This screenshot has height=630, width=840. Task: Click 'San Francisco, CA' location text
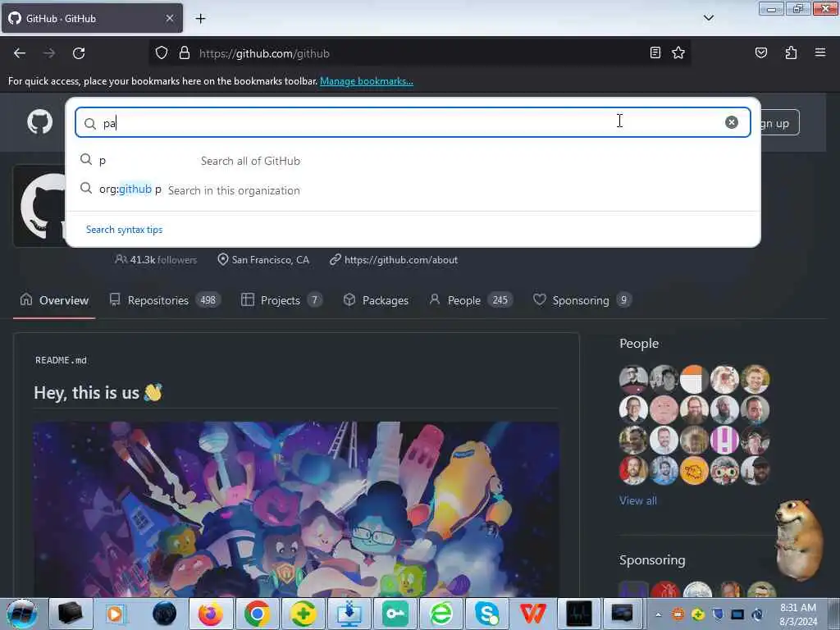coord(270,260)
